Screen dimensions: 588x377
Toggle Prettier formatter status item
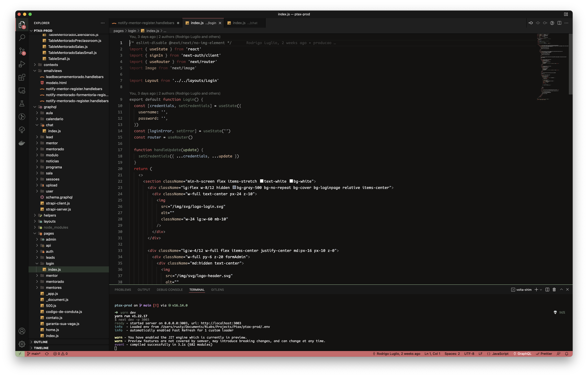544,354
